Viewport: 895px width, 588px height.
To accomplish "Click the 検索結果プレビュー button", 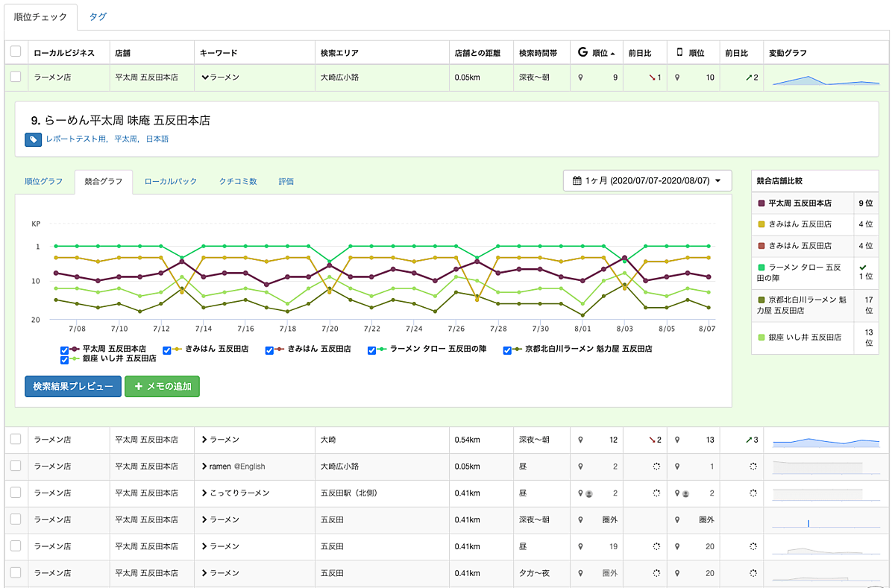I will click(72, 387).
